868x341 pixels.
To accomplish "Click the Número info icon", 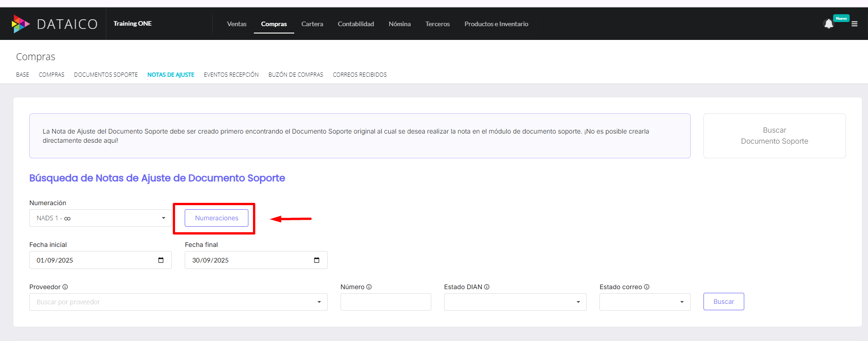I will [x=369, y=287].
